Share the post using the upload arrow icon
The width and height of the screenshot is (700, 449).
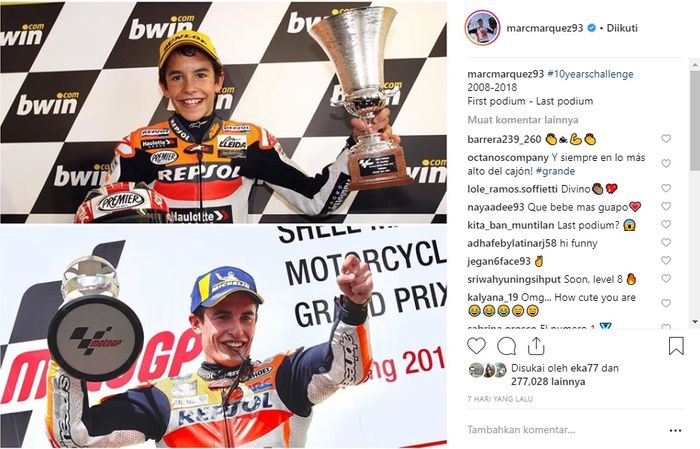(536, 346)
